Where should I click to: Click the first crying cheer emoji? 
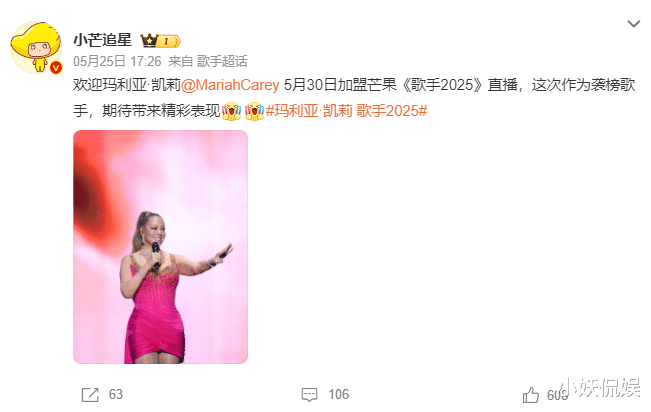[x=232, y=111]
